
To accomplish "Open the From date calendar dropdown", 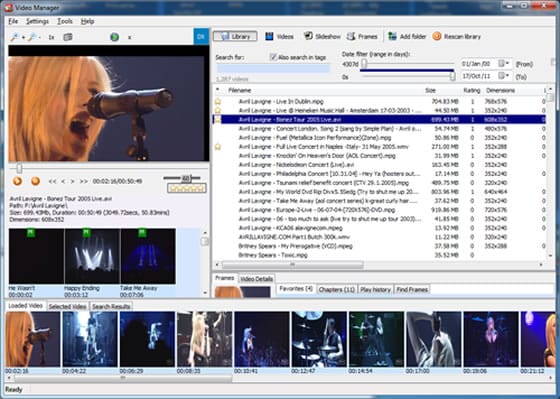I will point(504,64).
